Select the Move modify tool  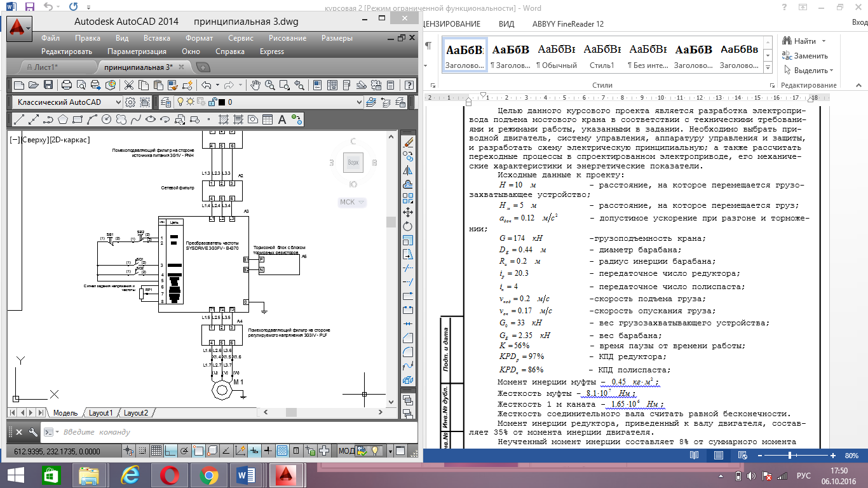pyautogui.click(x=409, y=212)
